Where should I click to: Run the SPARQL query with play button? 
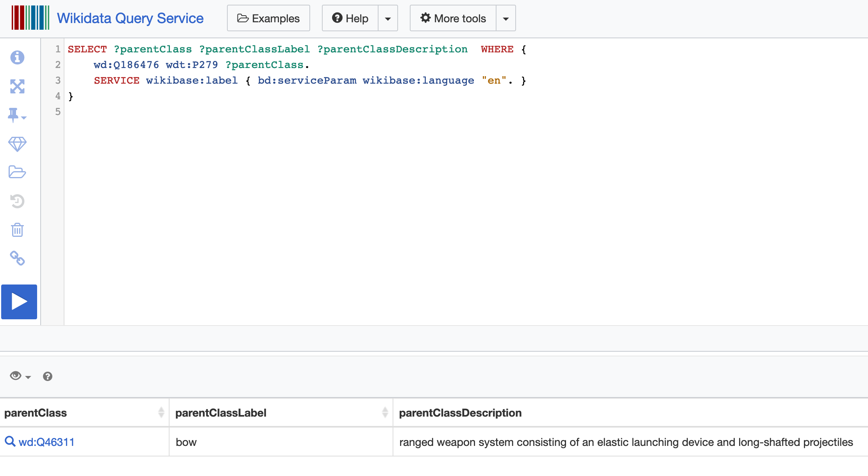click(x=19, y=302)
